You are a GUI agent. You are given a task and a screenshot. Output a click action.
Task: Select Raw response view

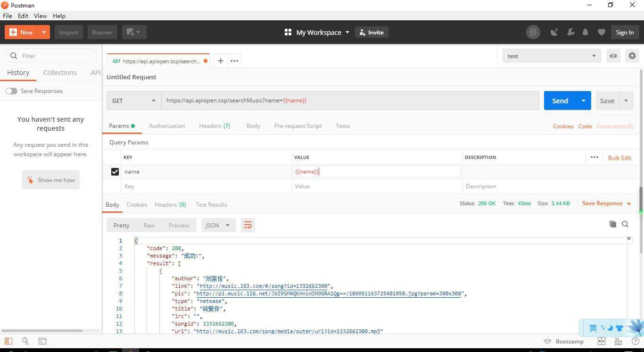pos(149,225)
